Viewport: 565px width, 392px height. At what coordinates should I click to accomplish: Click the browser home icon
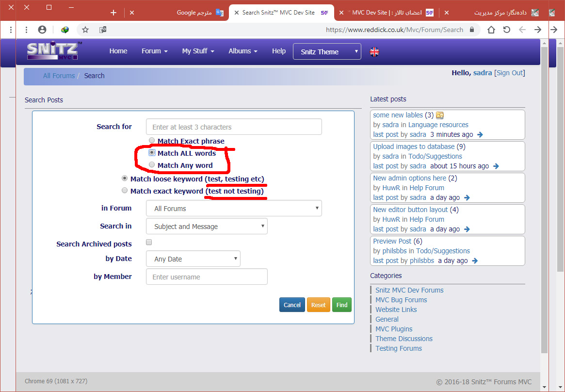pos(491,30)
